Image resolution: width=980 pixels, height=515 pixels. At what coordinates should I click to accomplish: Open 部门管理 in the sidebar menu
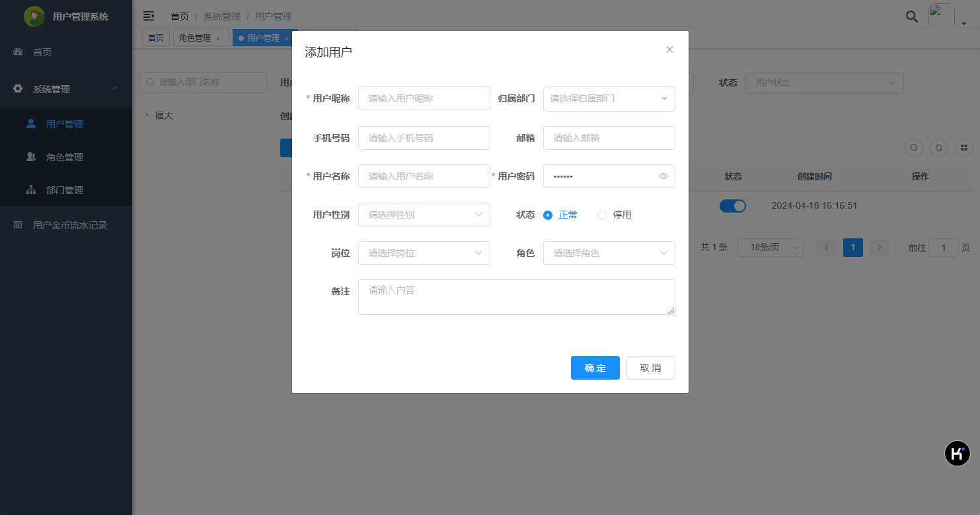click(x=66, y=190)
